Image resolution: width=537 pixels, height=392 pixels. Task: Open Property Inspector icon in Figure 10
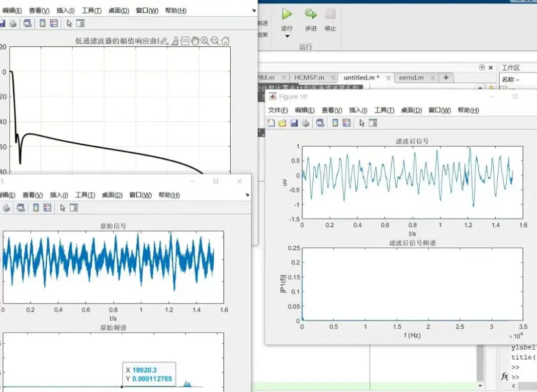click(x=372, y=123)
